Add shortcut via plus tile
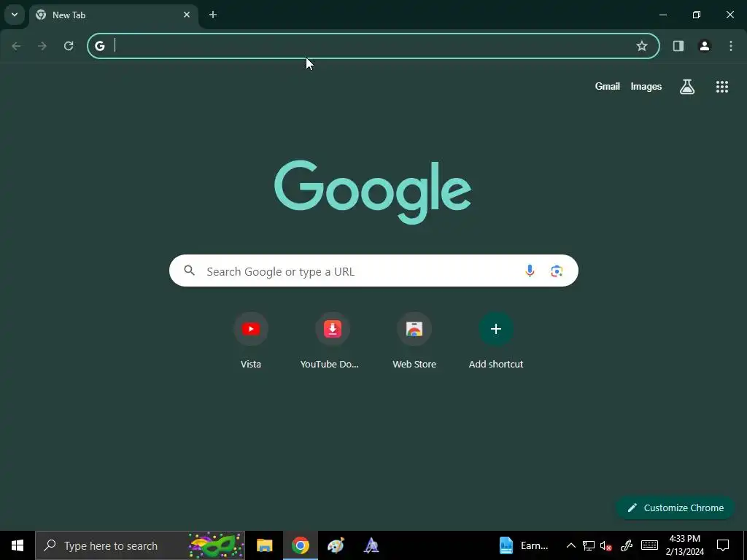The image size is (747, 560). (496, 341)
